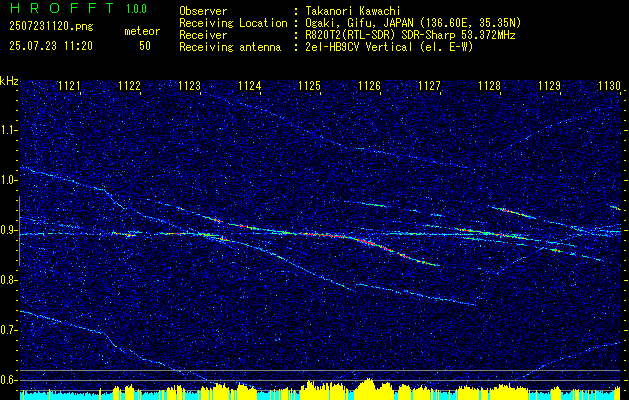Click the 1123 time axis label
Image resolution: width=629 pixels, height=400 pixels.
189,86
